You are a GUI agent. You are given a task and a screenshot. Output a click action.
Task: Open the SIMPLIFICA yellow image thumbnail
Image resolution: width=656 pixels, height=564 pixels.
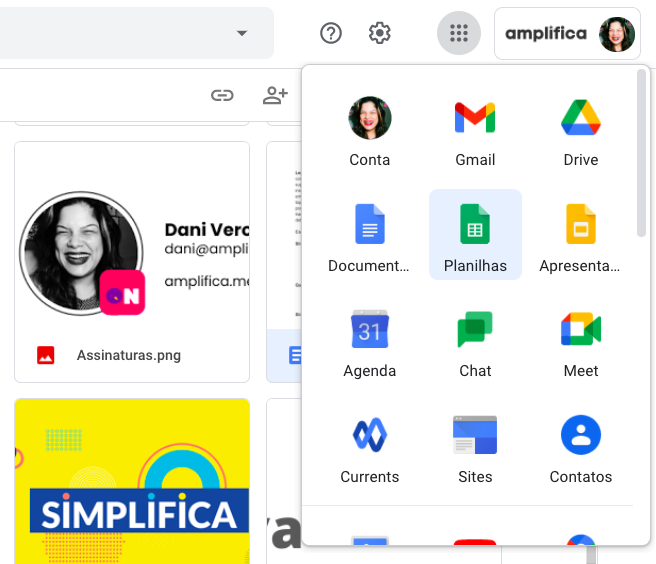tap(132, 481)
